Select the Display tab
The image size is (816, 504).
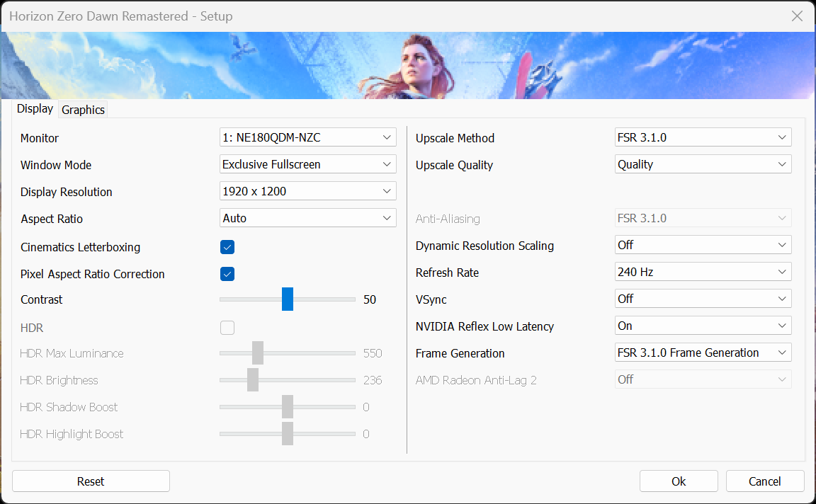[x=35, y=109]
